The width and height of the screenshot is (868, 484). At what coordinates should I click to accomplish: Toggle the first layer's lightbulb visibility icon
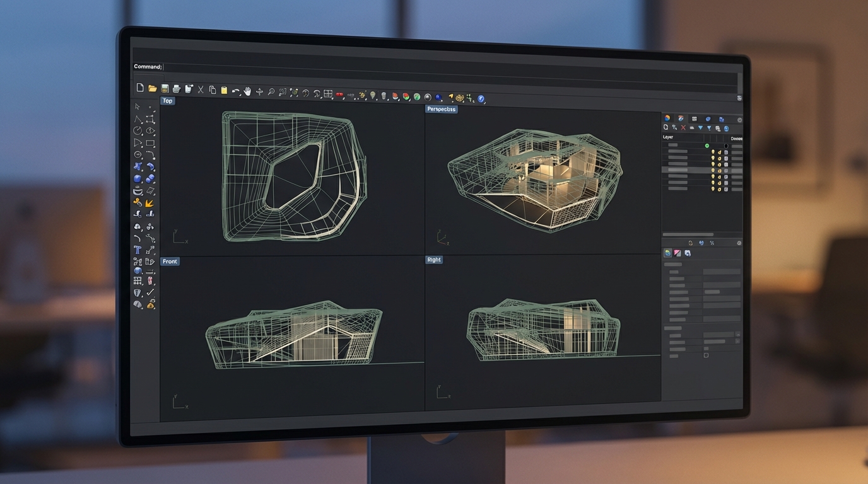[x=713, y=152]
